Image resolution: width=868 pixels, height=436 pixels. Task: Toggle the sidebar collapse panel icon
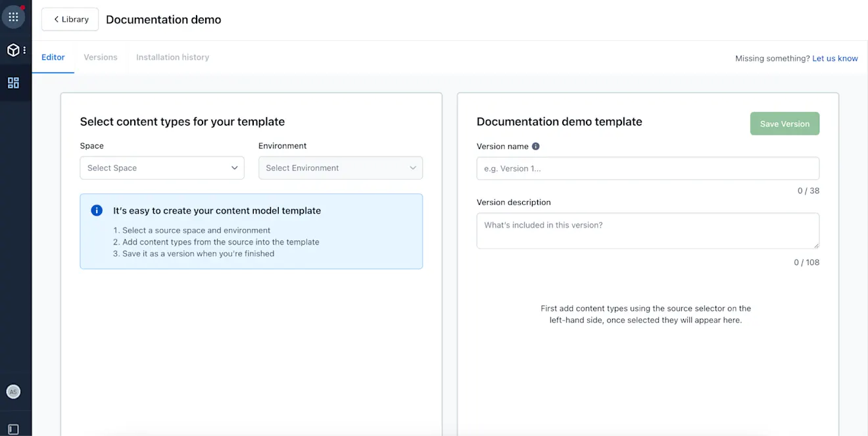[13, 430]
